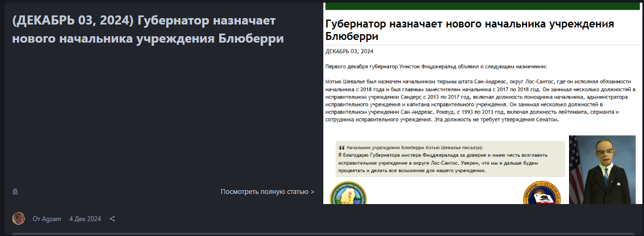
Task: Click the Governor state seal emblem
Action: coord(542,195)
